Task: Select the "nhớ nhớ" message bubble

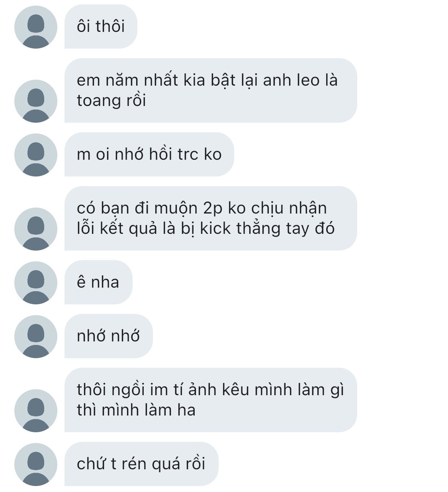Action: 108,336
